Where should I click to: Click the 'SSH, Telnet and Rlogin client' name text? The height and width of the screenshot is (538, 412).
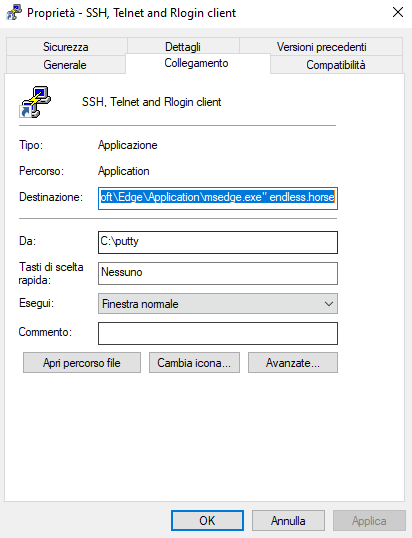[152, 102]
